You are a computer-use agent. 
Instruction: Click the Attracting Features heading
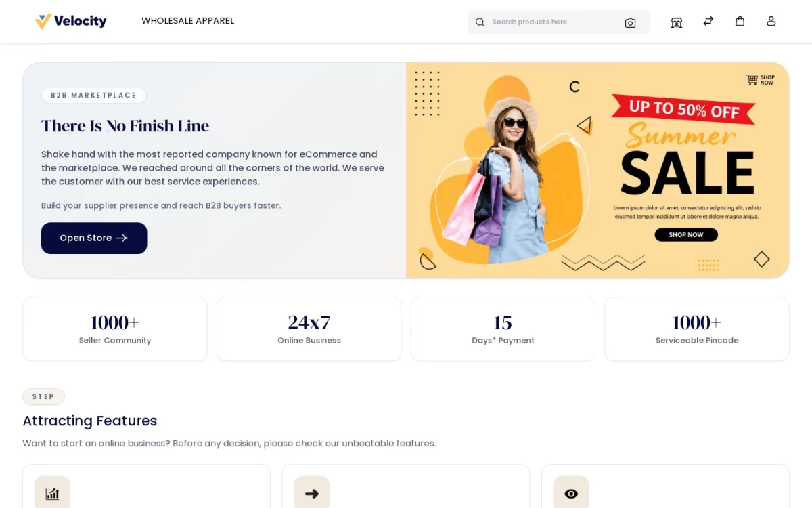coord(90,421)
